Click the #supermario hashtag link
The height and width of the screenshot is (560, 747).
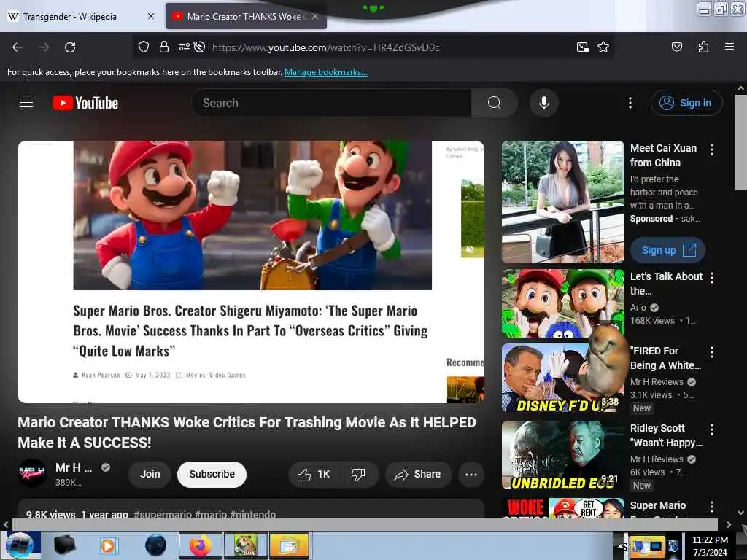163,514
